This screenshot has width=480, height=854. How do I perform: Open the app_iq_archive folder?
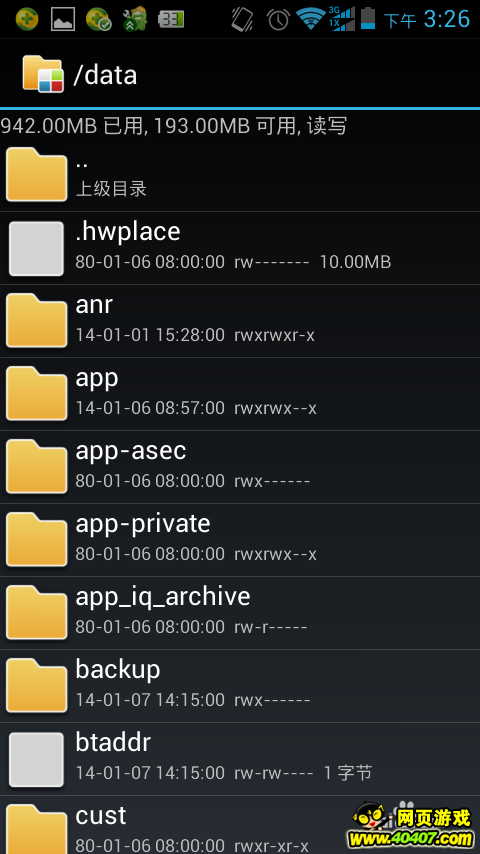point(240,613)
